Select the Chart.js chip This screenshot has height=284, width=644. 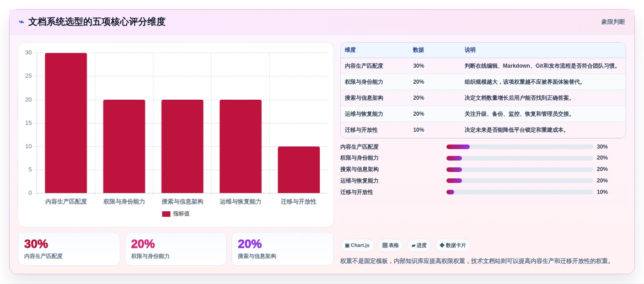357,246
